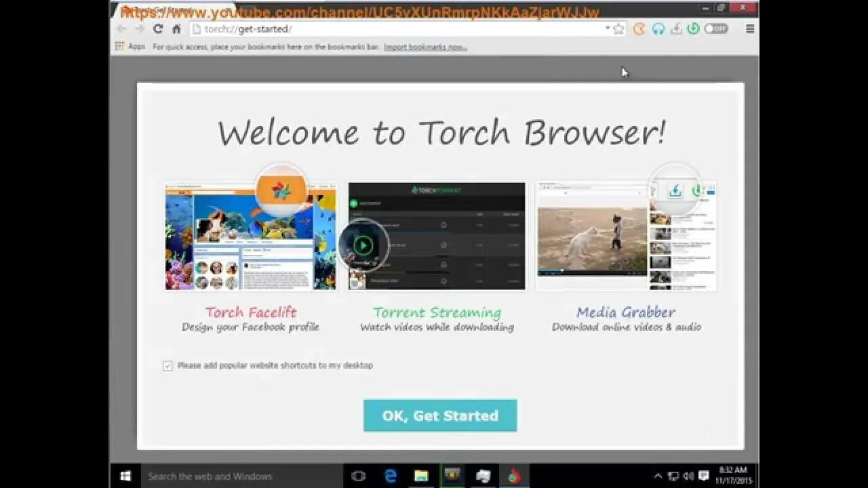
Task: Open the Apps shortcut on bookmarks bar
Action: [x=130, y=47]
